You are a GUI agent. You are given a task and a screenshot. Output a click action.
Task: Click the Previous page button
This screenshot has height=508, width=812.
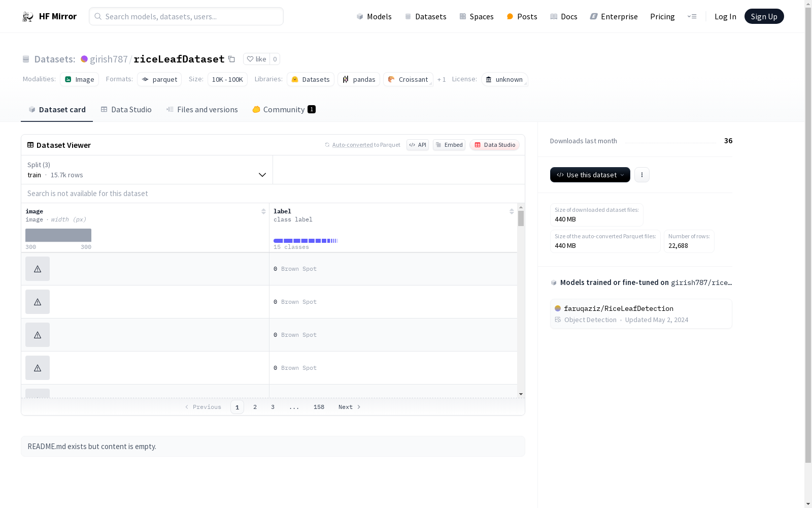click(x=203, y=407)
